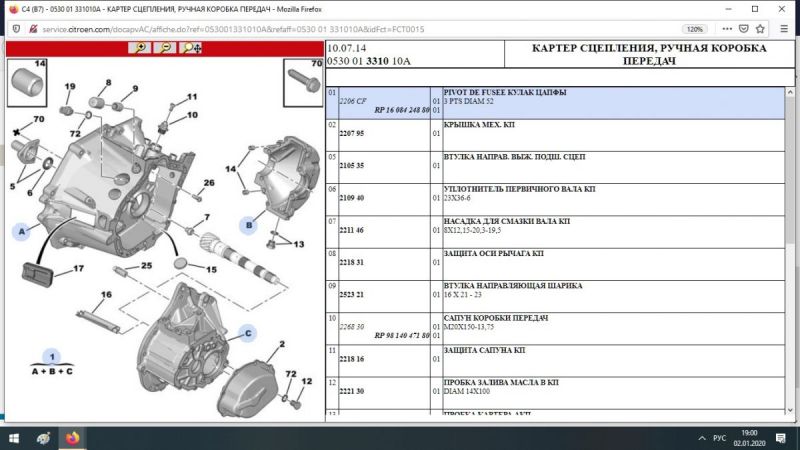Click the Firefox icon in taskbar

[x=72, y=438]
